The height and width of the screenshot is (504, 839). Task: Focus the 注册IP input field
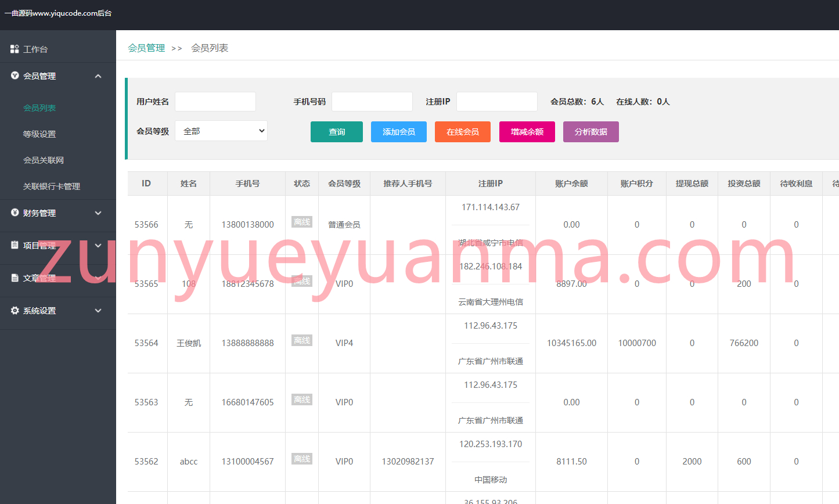497,102
